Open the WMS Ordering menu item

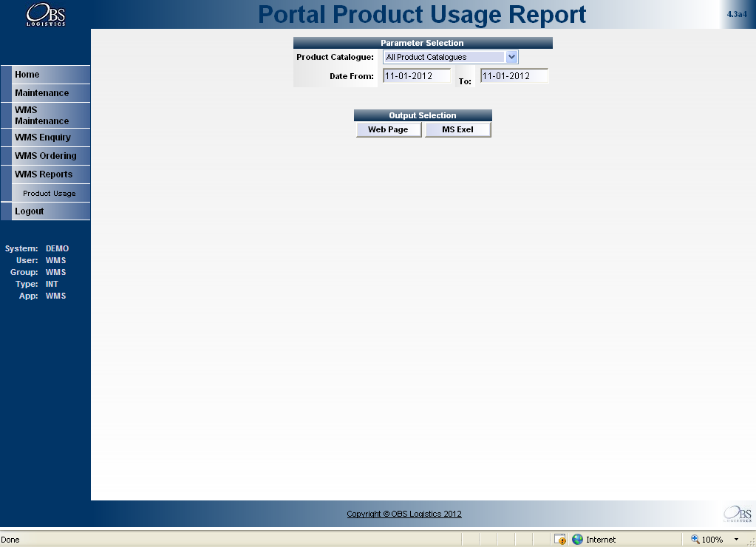pos(51,156)
